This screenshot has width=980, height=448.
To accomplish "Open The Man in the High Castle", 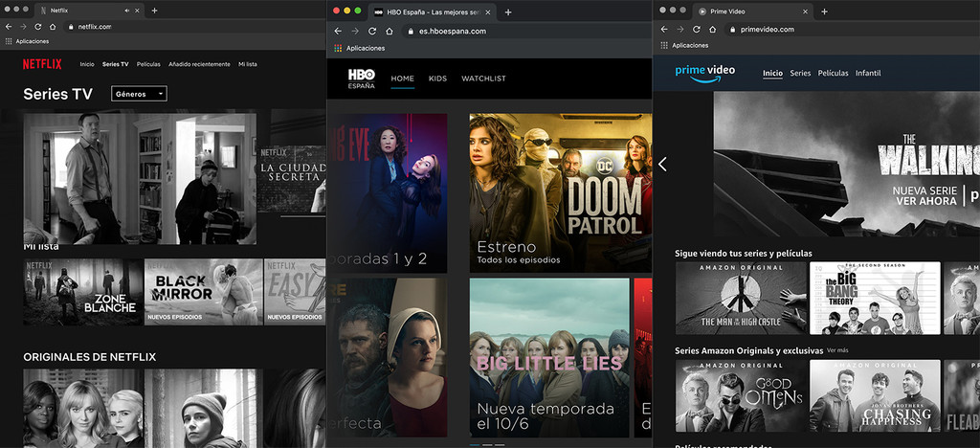I will [742, 298].
